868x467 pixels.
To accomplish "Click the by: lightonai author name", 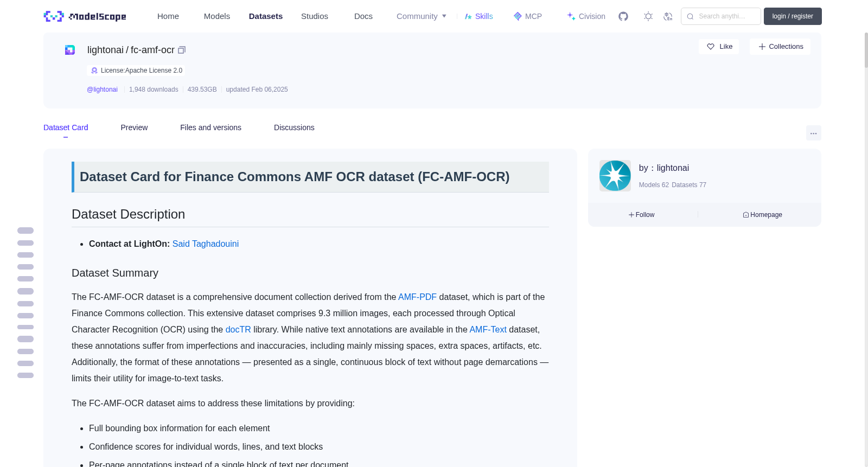I will [664, 168].
